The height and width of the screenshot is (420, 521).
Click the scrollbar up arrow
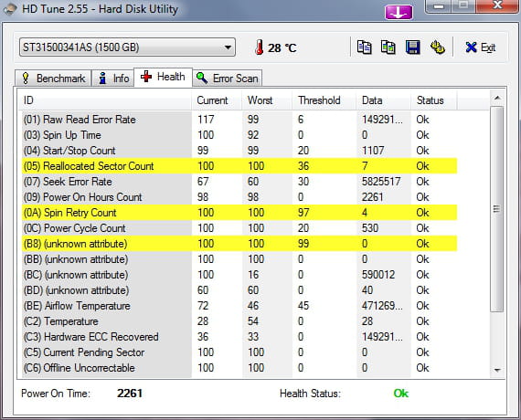pos(497,98)
